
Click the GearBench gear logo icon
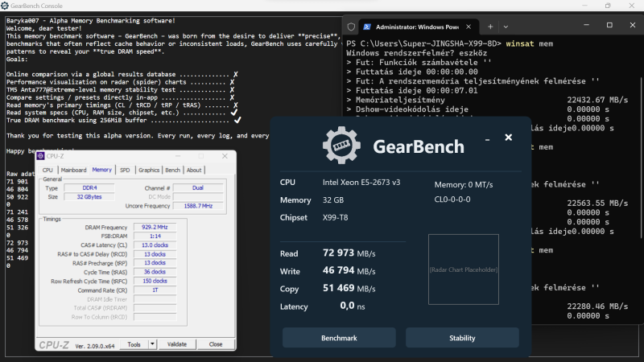tap(341, 146)
